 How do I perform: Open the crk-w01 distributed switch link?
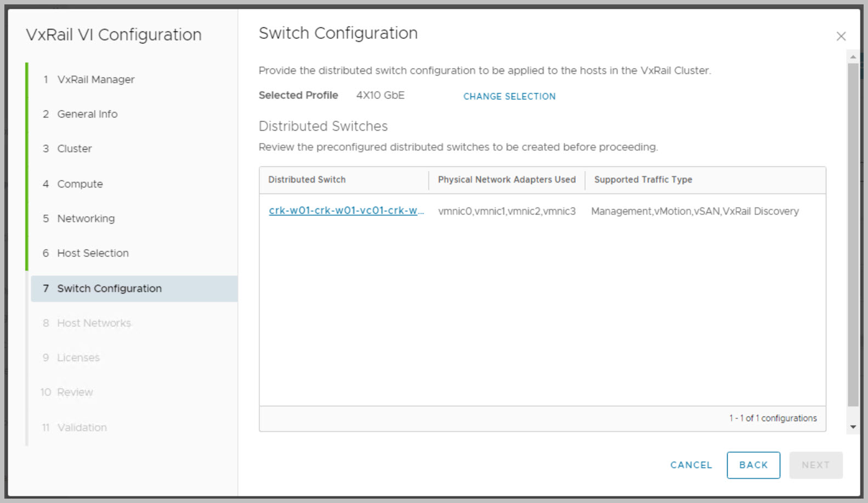tap(346, 211)
